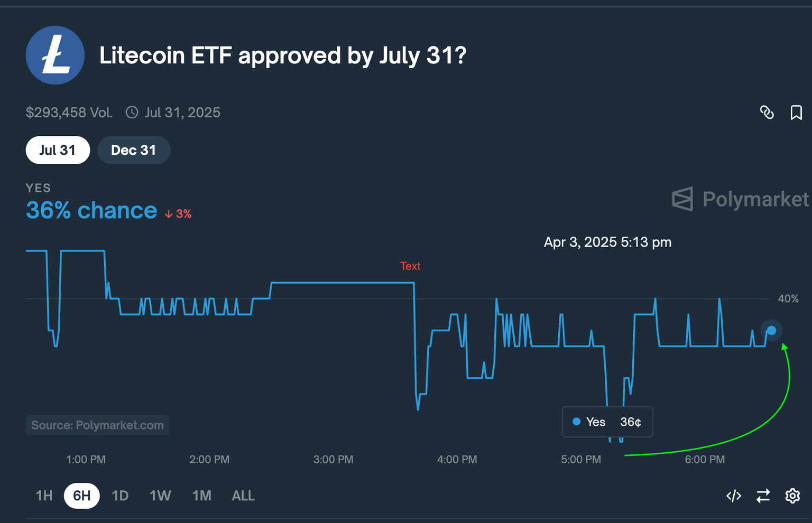Switch to the Dec 31 outcome
Image resolution: width=812 pixels, height=523 pixels.
click(x=133, y=150)
